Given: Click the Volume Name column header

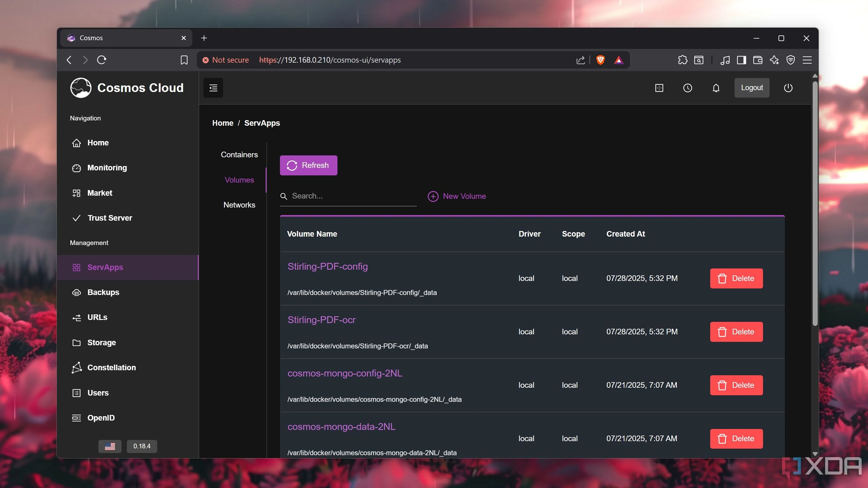Looking at the screenshot, I should coord(312,234).
